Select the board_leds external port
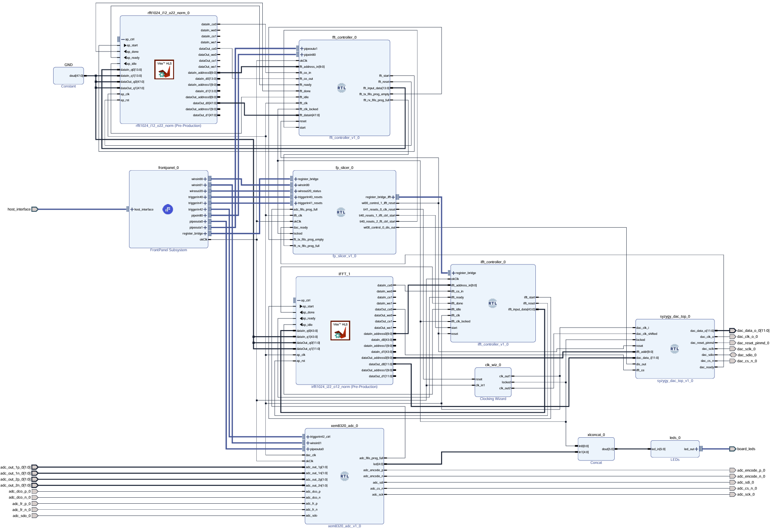The height and width of the screenshot is (532, 772). tap(733, 449)
